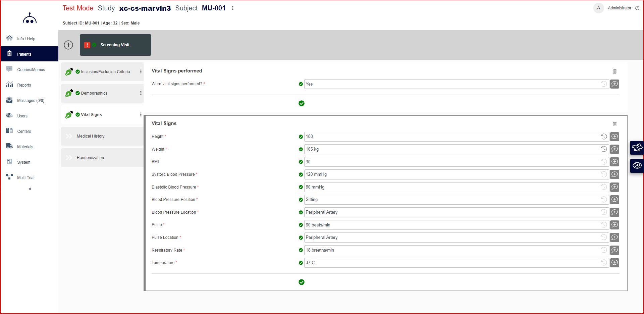This screenshot has height=314, width=644.
Task: Click the eye icon on the right edge
Action: click(637, 165)
